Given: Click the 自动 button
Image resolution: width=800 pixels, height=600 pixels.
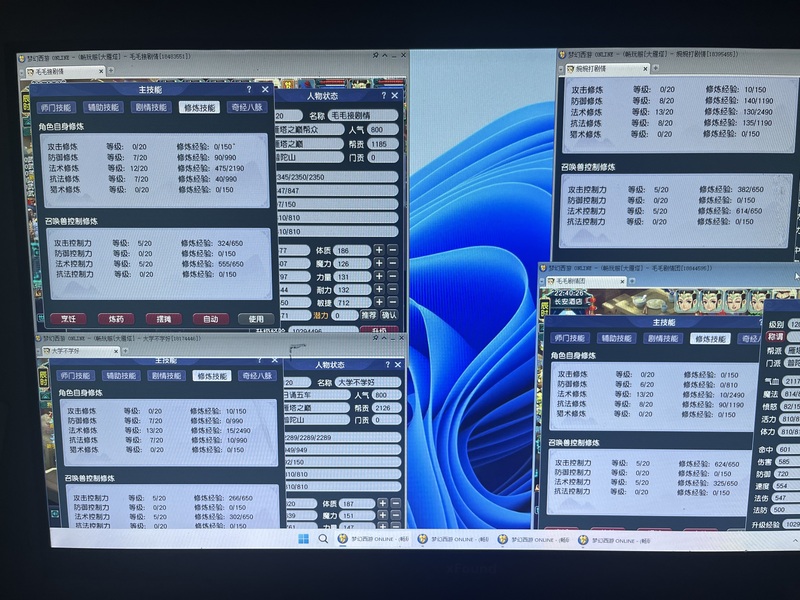Looking at the screenshot, I should tap(211, 319).
